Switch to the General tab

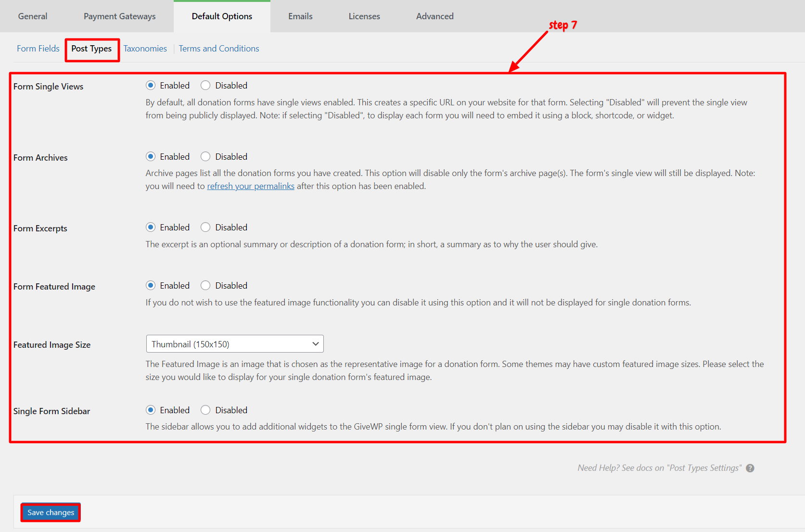point(33,16)
